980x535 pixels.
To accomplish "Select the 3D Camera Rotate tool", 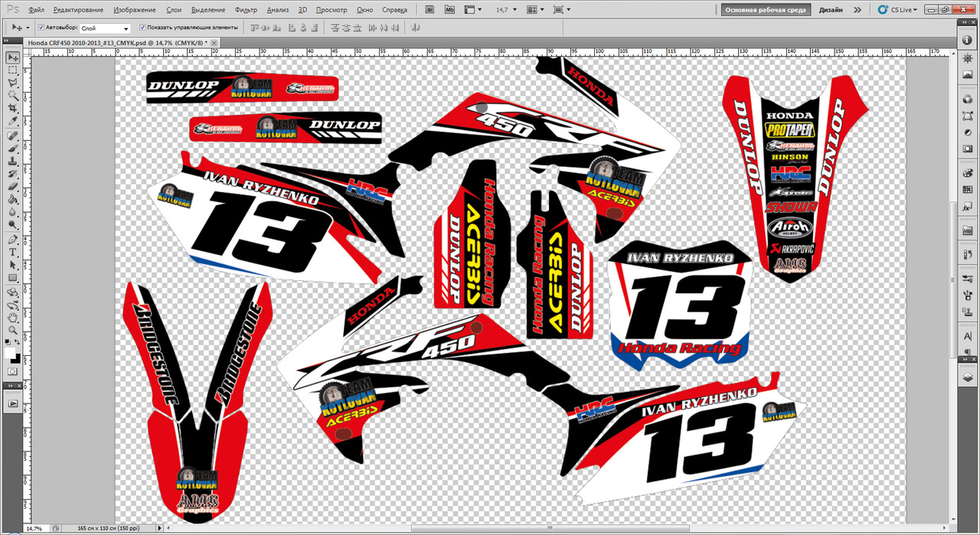I will coord(13,305).
